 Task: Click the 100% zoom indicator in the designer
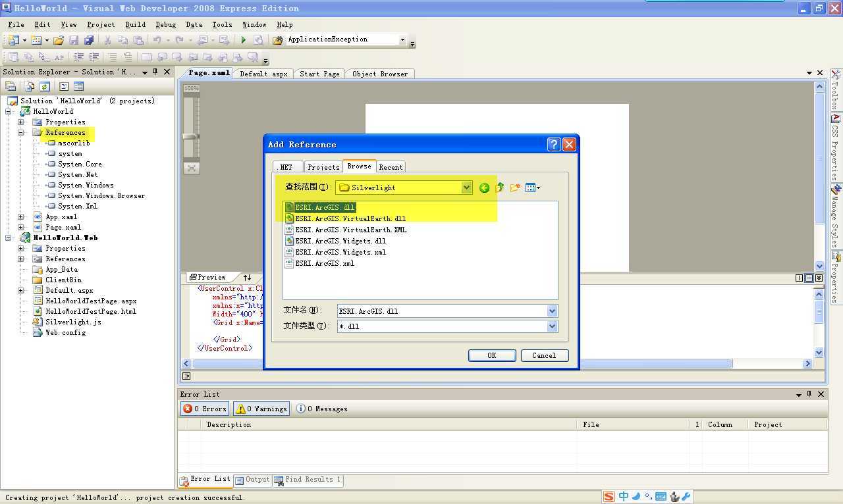[191, 88]
